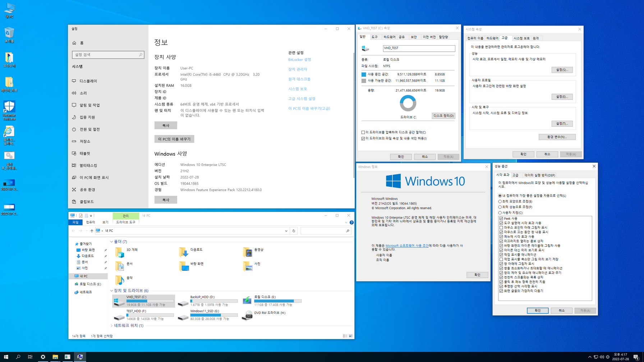Click the search magnifier icon in Settings search box

click(141, 55)
